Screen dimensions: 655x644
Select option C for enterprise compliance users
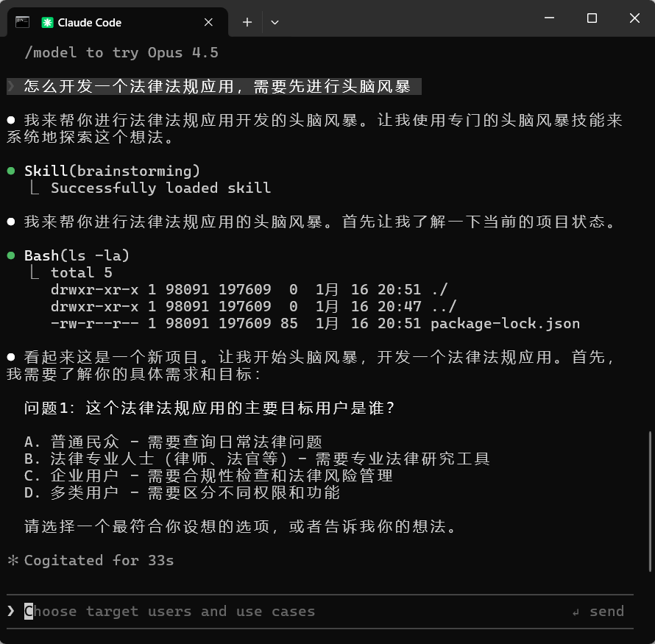click(x=184, y=475)
